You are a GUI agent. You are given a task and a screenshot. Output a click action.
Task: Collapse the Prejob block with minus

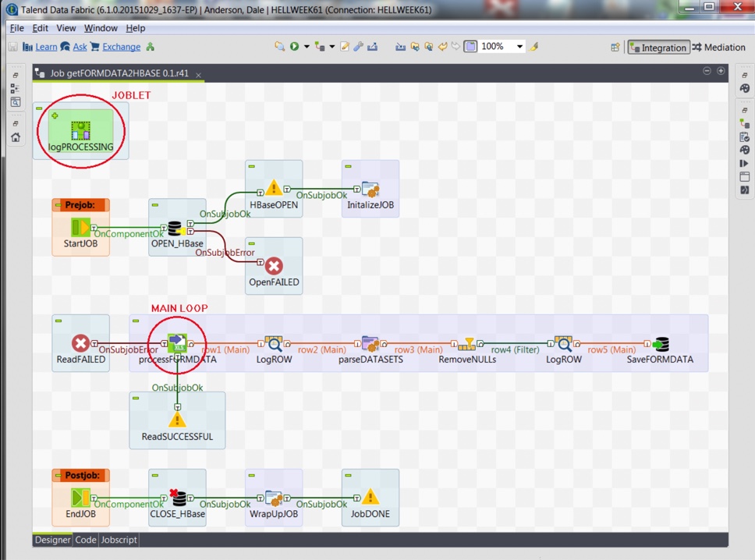58,205
